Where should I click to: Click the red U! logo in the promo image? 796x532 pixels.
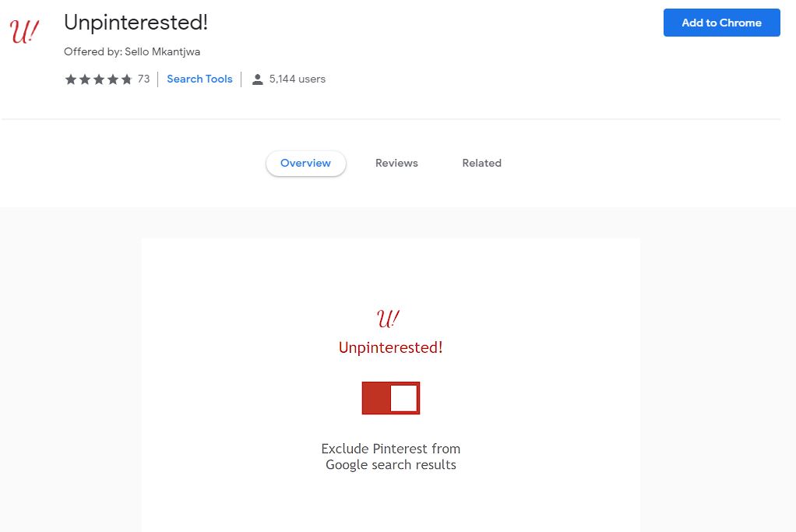point(390,318)
